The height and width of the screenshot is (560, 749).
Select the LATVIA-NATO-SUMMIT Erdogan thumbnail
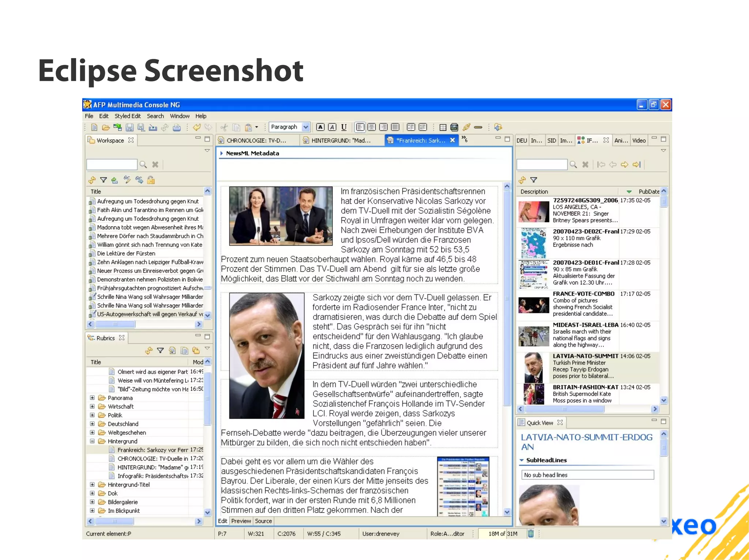[x=533, y=368]
